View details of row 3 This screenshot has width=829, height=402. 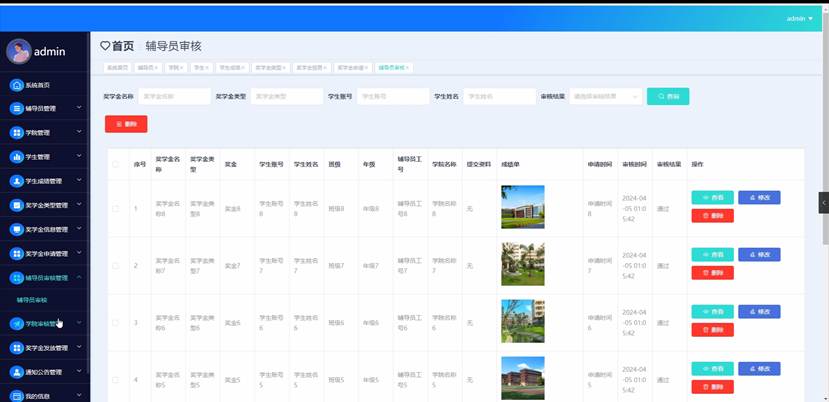tap(712, 312)
